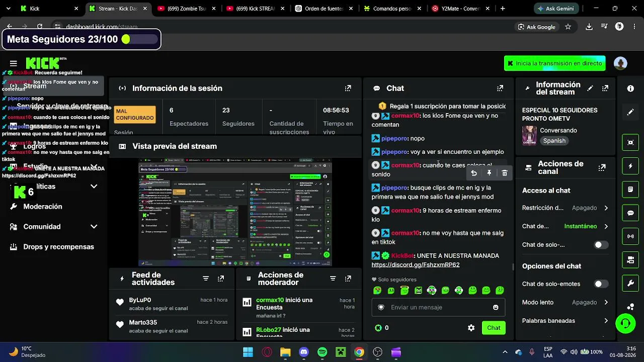Click the Spanish language tag

[554, 141]
